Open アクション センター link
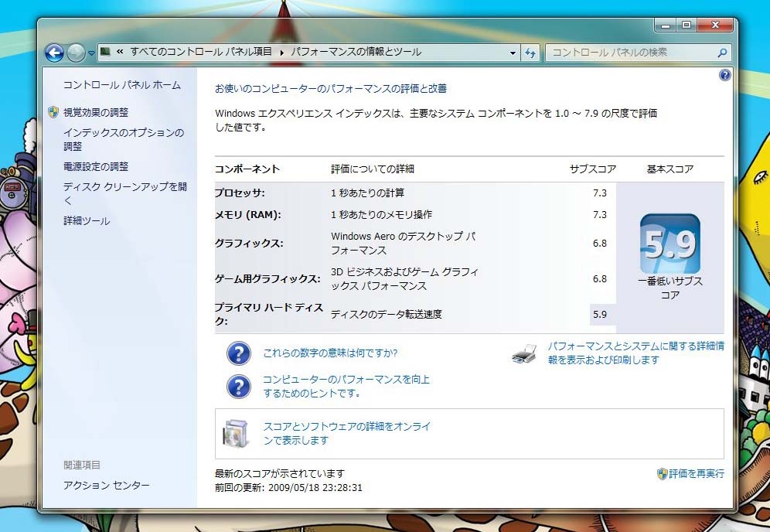 click(106, 486)
